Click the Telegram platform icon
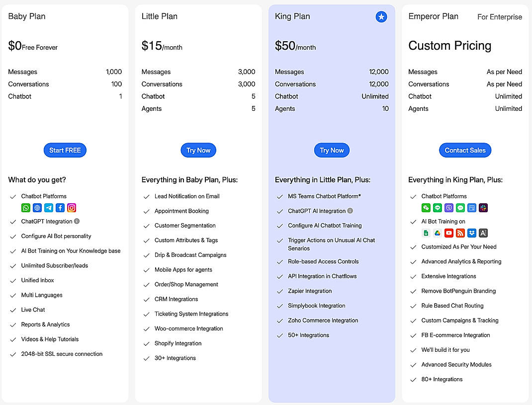The width and height of the screenshot is (532, 405). pos(49,208)
